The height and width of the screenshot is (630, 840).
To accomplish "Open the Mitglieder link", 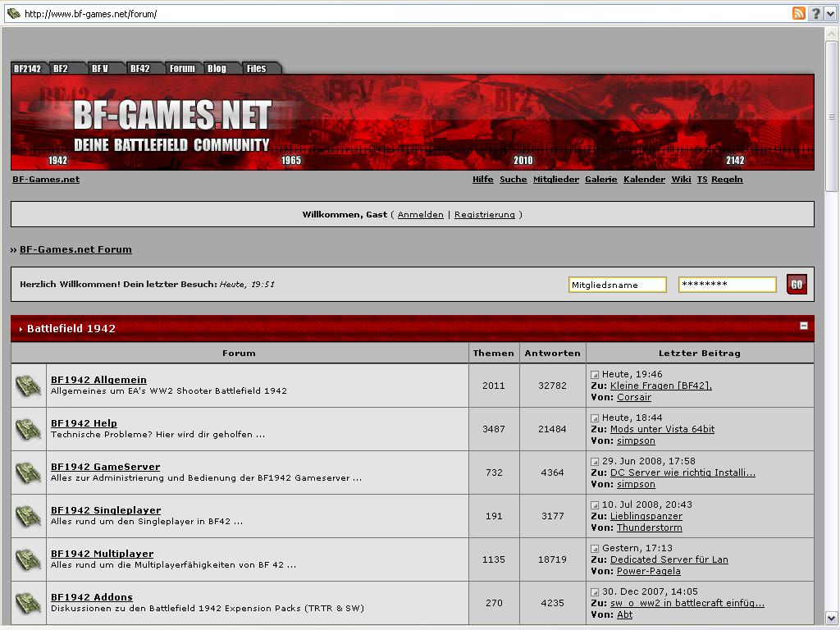I will 556,180.
